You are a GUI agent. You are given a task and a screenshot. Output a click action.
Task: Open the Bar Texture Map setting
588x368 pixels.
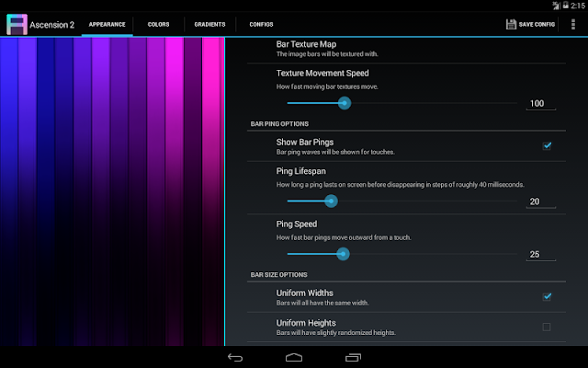[406, 49]
